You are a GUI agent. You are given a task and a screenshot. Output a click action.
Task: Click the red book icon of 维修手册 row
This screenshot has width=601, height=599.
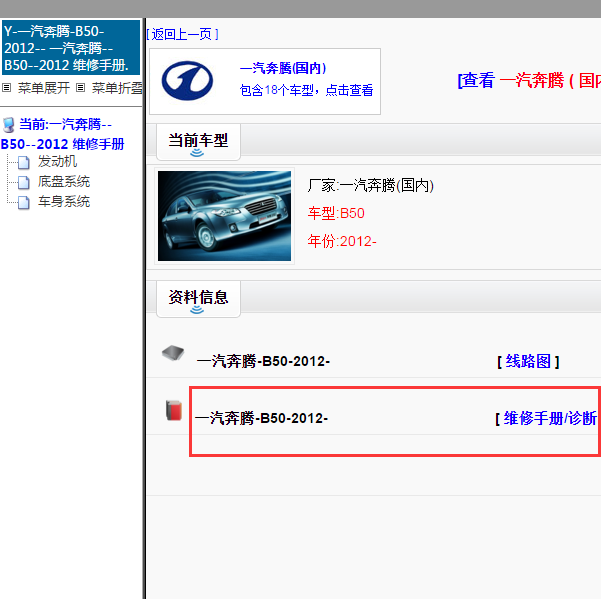174,410
